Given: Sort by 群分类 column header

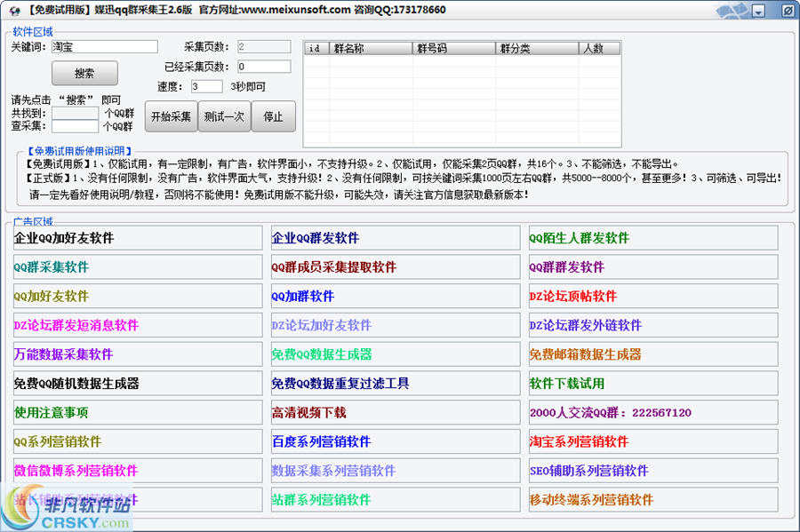Looking at the screenshot, I should (537, 49).
